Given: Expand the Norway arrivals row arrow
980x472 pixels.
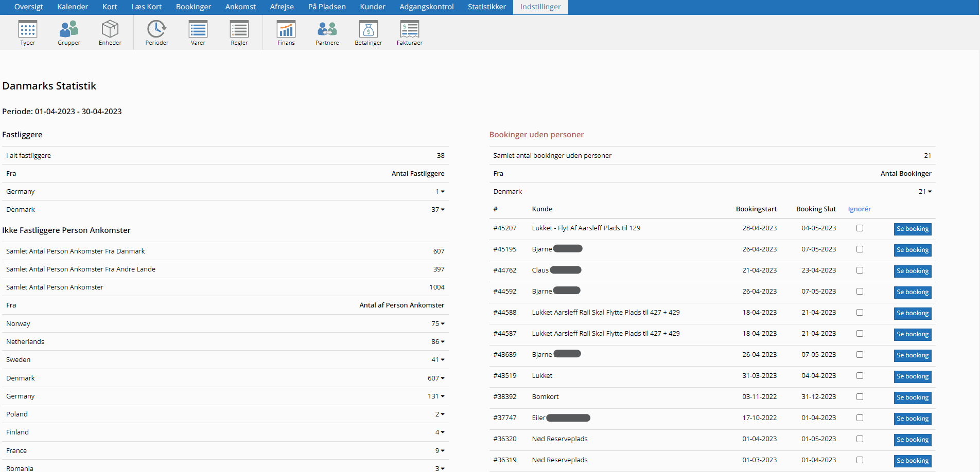Looking at the screenshot, I should 442,324.
